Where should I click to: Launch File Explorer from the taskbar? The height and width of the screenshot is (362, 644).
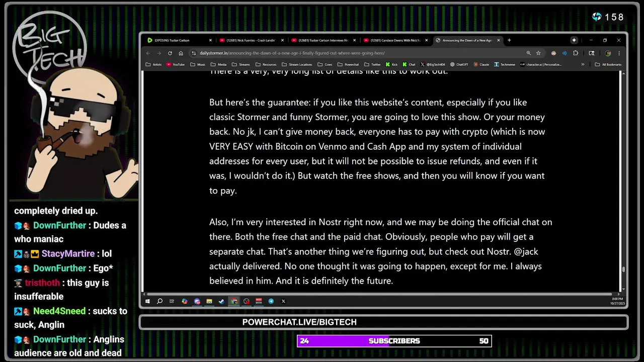209,301
